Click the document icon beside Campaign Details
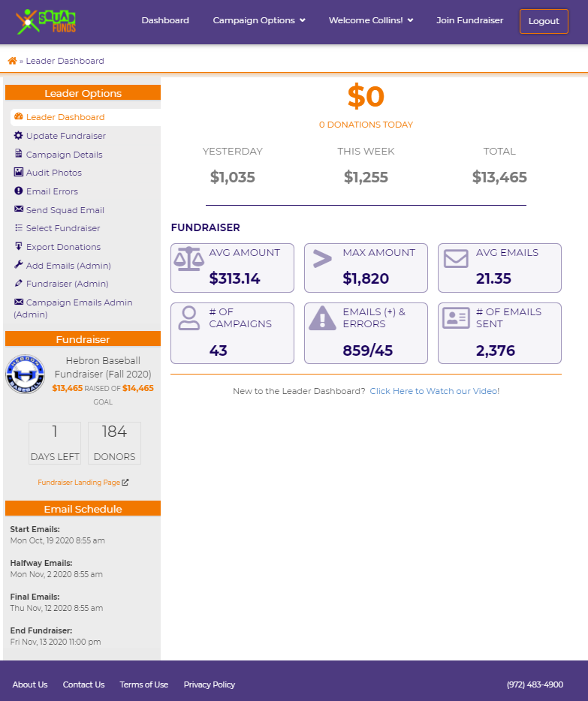Image resolution: width=588 pixels, height=701 pixels. click(x=19, y=154)
